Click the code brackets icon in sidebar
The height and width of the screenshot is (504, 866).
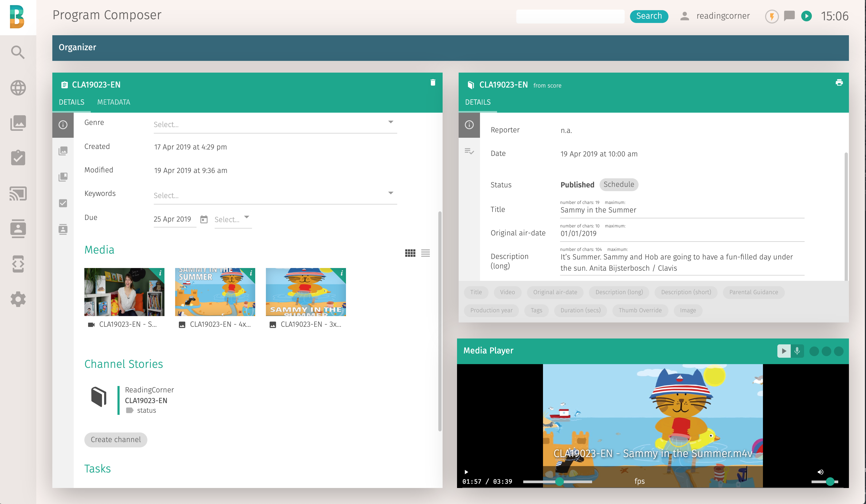(18, 264)
